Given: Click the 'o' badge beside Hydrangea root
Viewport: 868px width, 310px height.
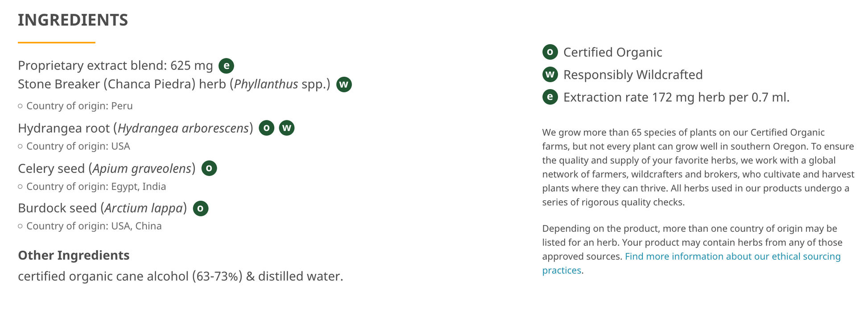Looking at the screenshot, I should pos(266,128).
